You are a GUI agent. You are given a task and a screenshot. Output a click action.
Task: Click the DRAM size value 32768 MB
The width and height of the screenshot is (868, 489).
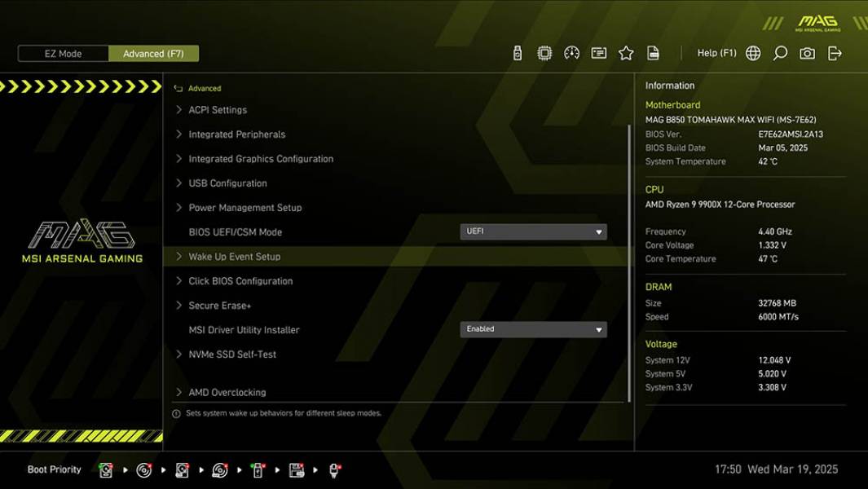tap(777, 303)
